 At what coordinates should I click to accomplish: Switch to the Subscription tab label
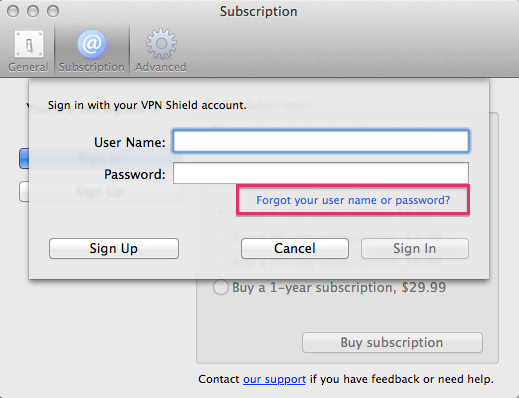[92, 67]
